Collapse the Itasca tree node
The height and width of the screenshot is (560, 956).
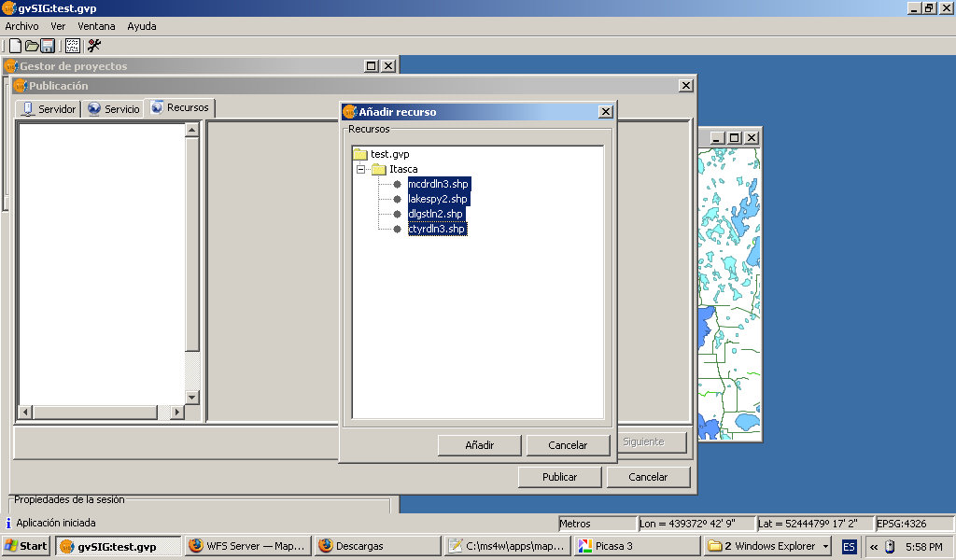point(360,169)
